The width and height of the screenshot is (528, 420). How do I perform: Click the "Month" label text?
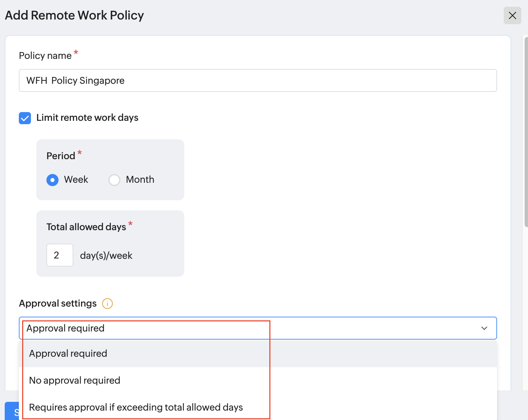[x=140, y=180]
